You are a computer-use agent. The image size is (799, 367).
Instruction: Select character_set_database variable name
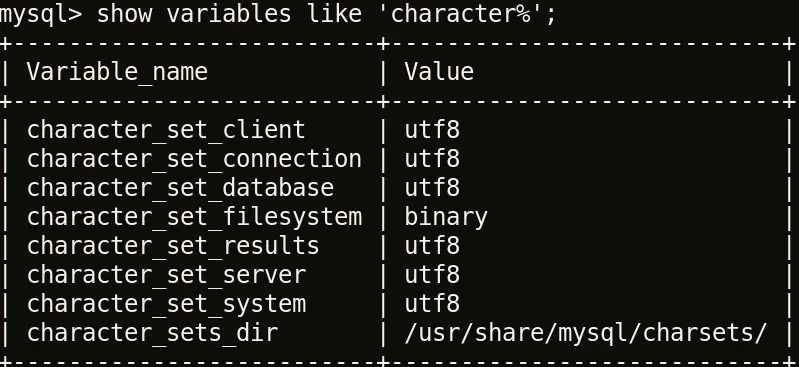click(x=180, y=188)
